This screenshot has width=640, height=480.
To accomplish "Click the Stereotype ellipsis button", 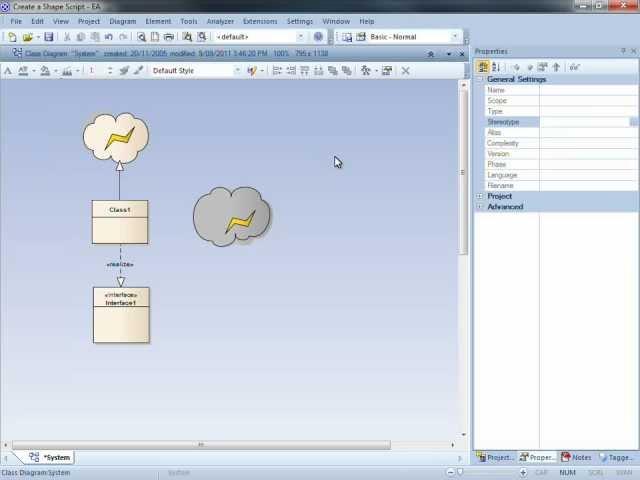I will 634,122.
